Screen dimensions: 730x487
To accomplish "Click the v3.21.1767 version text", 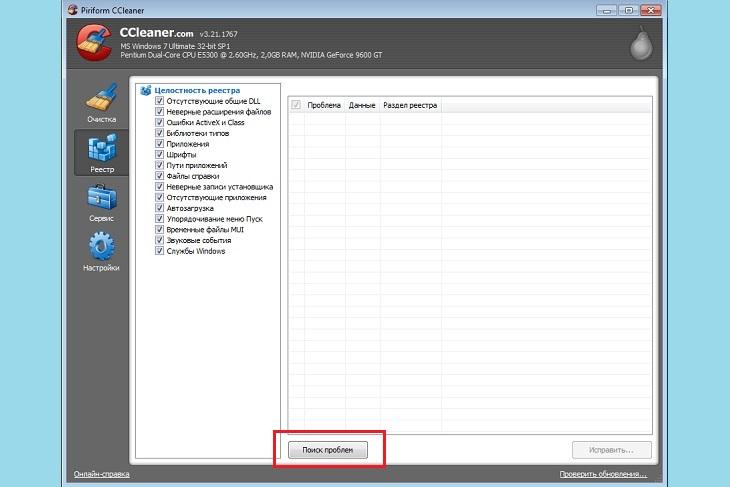I will pos(218,34).
